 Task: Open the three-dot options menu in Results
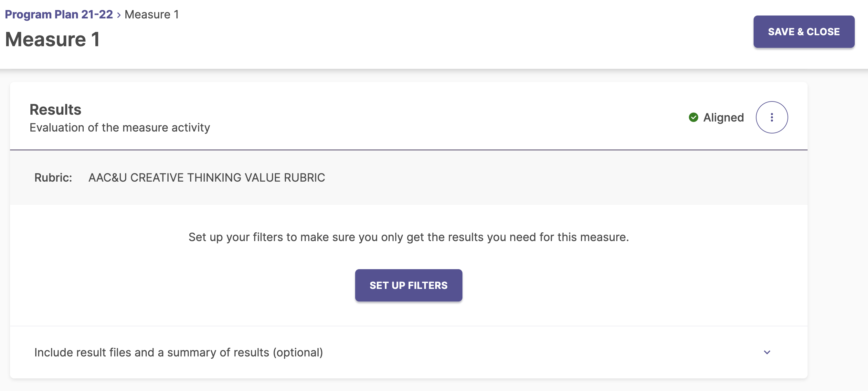[x=772, y=117]
